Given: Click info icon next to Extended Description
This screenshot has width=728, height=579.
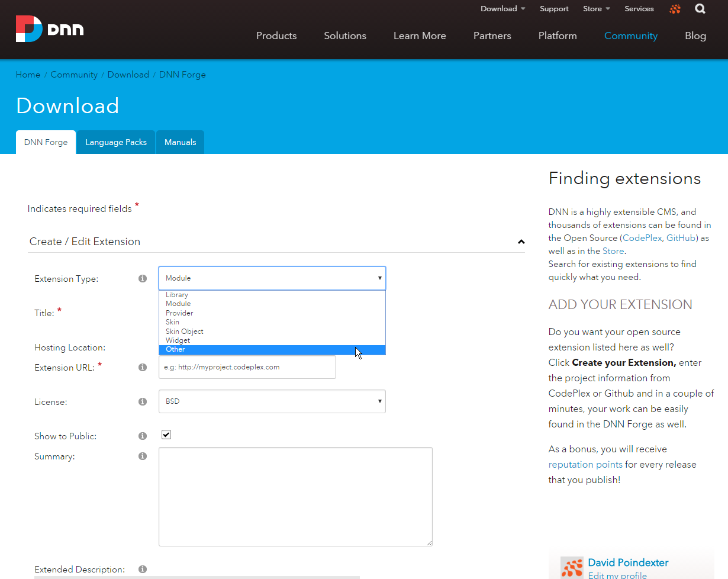Looking at the screenshot, I should (x=143, y=569).
